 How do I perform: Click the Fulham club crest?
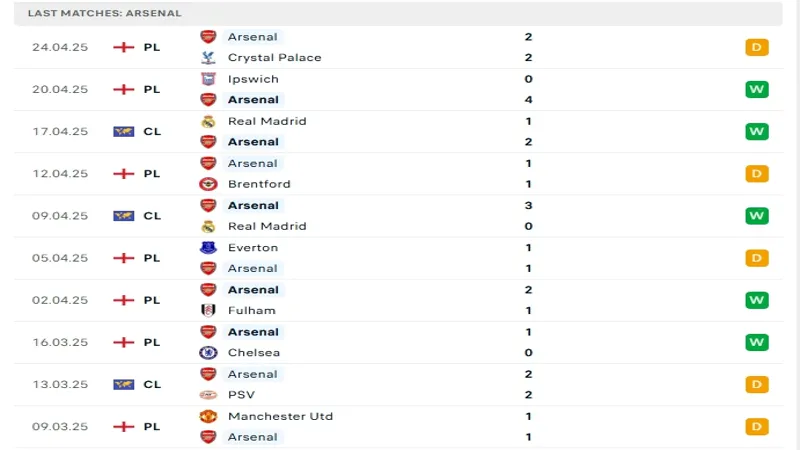pyautogui.click(x=208, y=310)
